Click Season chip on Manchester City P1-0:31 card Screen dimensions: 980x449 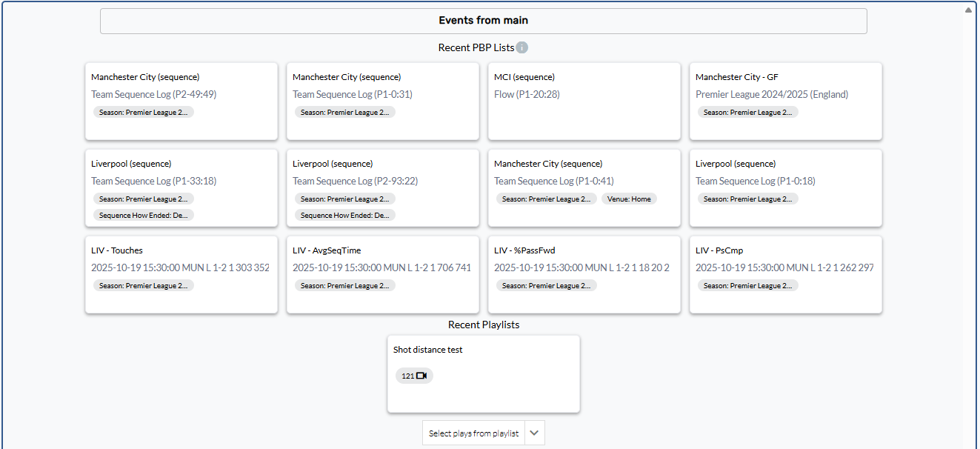pyautogui.click(x=345, y=112)
